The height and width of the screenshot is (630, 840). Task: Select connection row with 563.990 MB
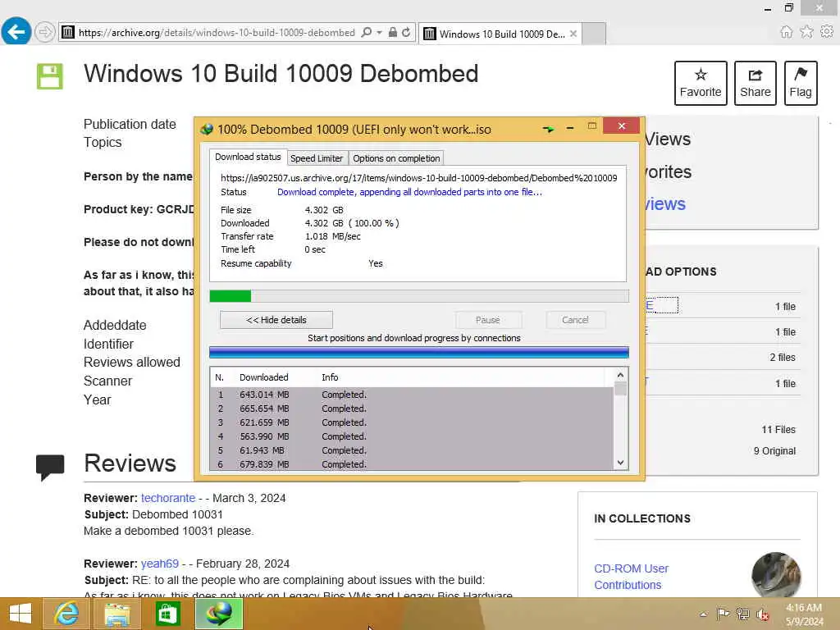tap(412, 436)
